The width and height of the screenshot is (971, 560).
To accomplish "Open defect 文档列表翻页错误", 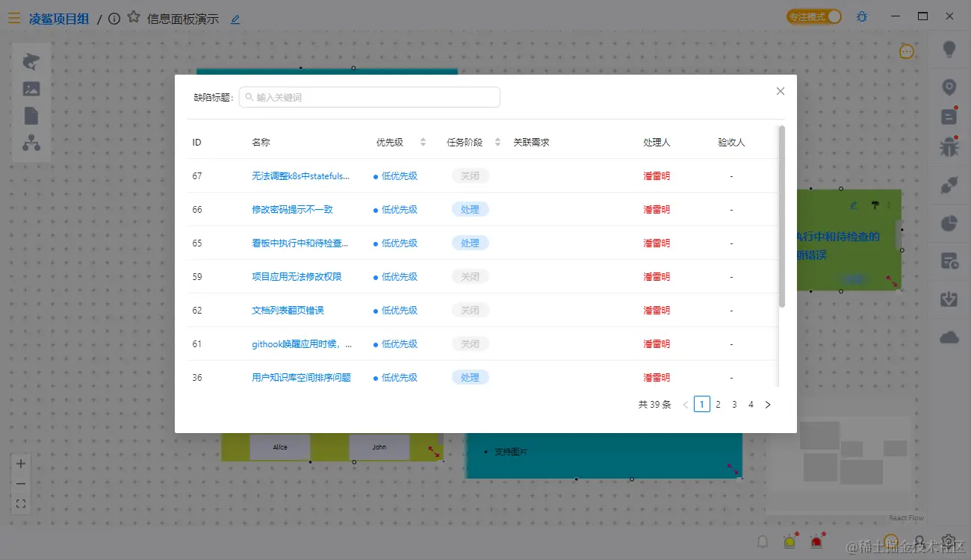I will (x=288, y=311).
